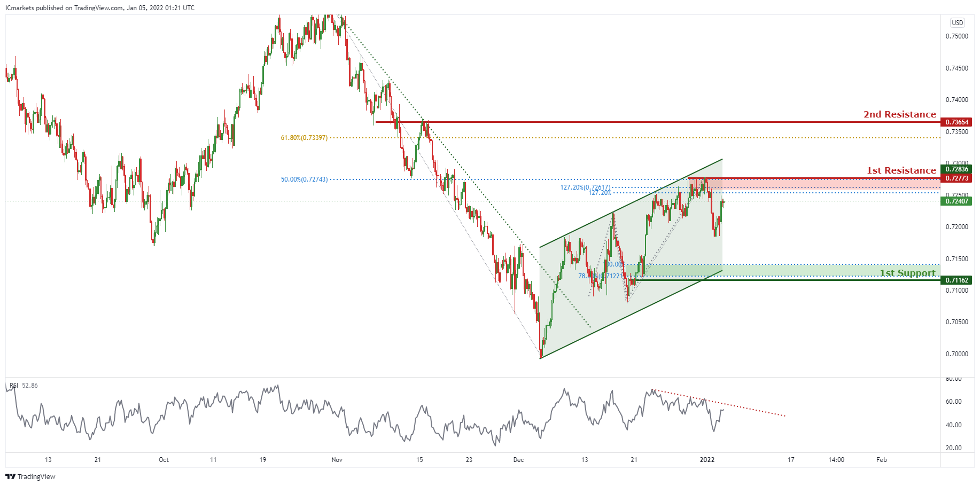Click the 0.71500 price axis label
This screenshot has height=486, width=980.
click(956, 259)
